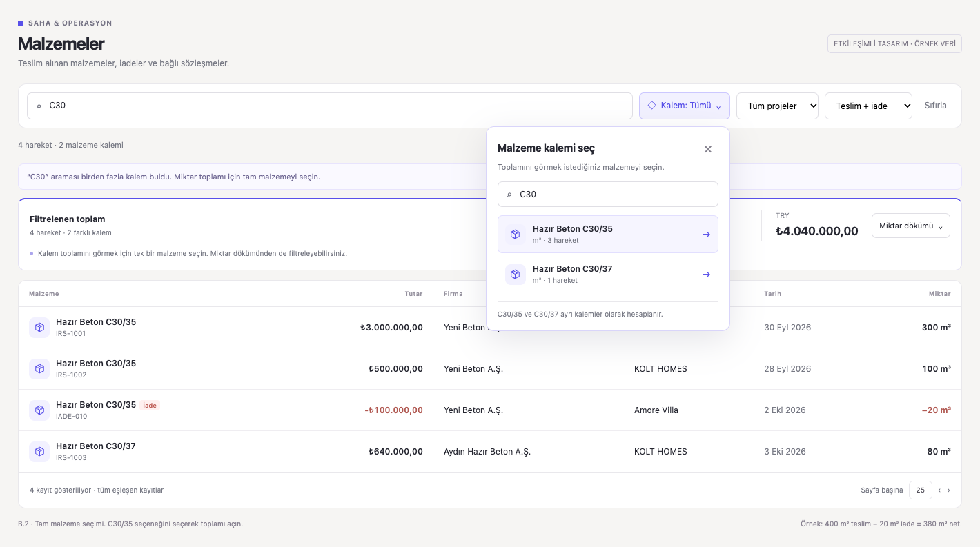Click the cube icon beside C30/37 in popup
The image size is (980, 547).
(x=516, y=275)
